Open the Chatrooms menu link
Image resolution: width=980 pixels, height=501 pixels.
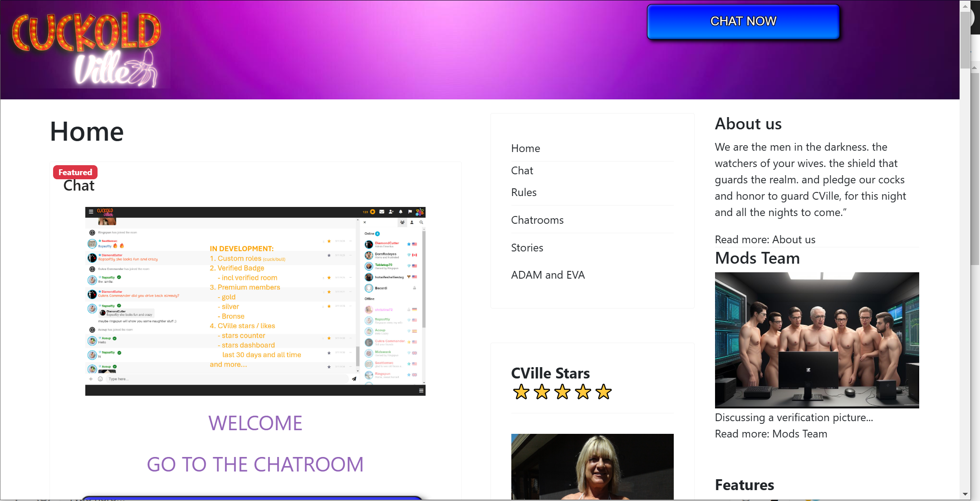(537, 220)
